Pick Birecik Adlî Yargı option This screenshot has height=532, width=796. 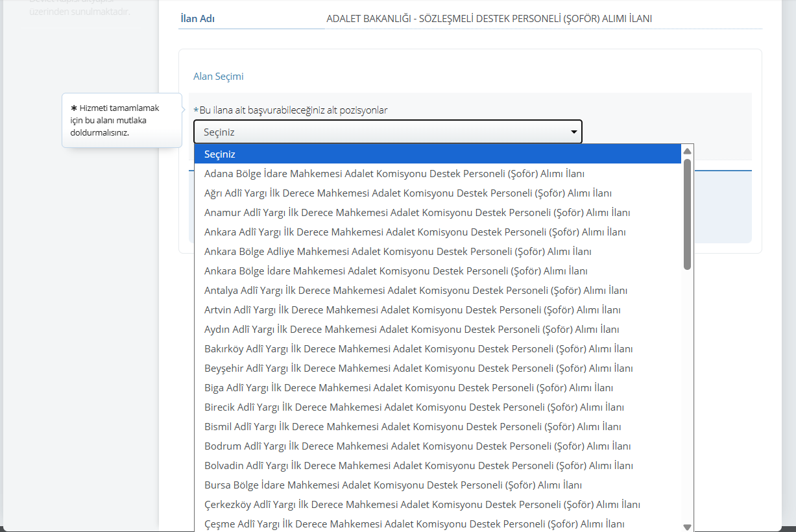(x=438, y=407)
